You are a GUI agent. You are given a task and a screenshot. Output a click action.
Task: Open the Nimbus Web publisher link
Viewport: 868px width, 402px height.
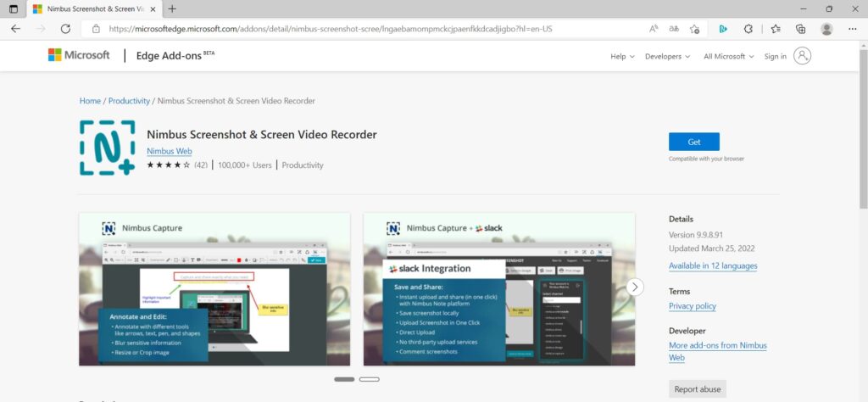[x=170, y=151]
